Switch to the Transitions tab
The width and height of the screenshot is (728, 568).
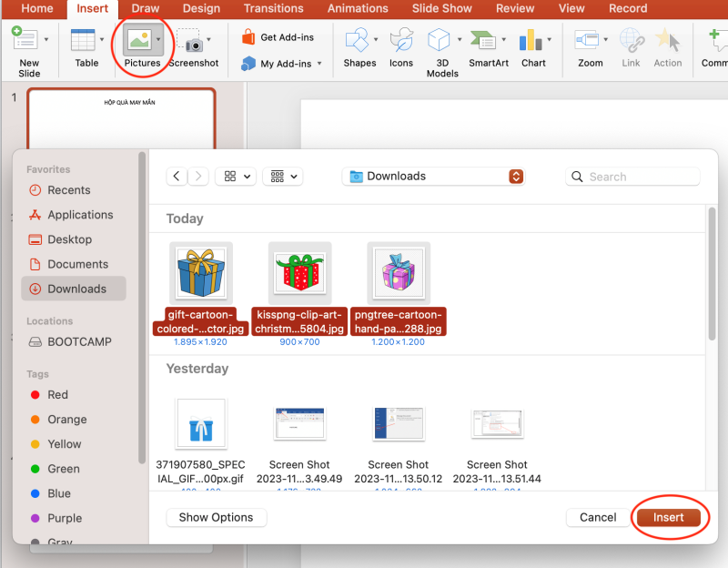(x=274, y=8)
